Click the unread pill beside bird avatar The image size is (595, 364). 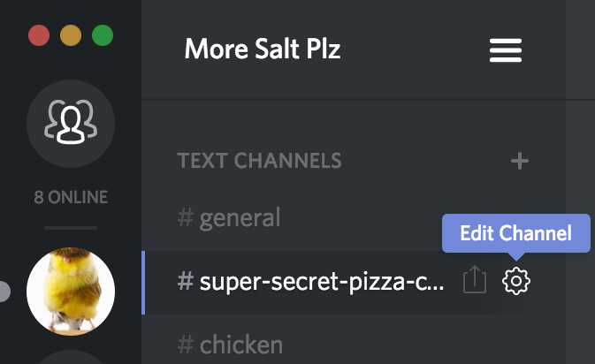coord(4,292)
